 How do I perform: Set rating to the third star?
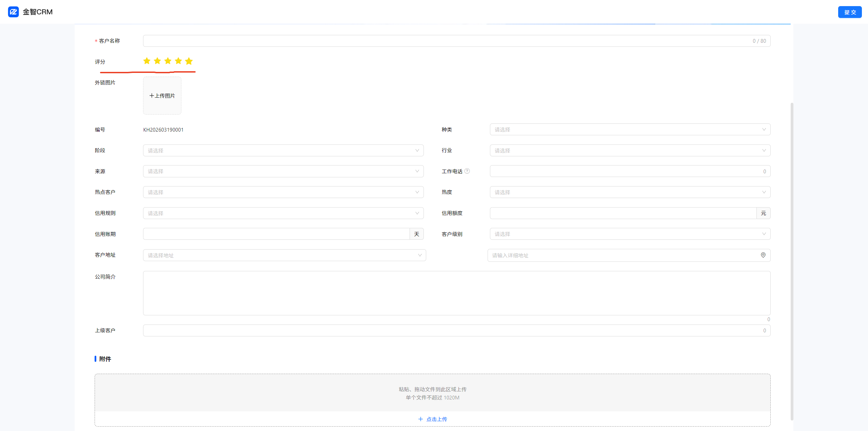click(x=168, y=61)
